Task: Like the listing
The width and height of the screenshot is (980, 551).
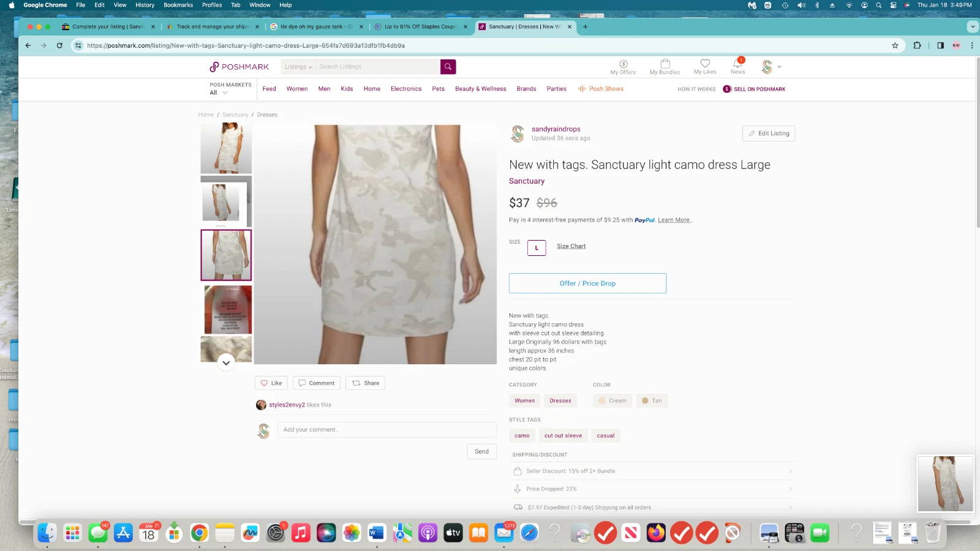Action: coord(271,383)
